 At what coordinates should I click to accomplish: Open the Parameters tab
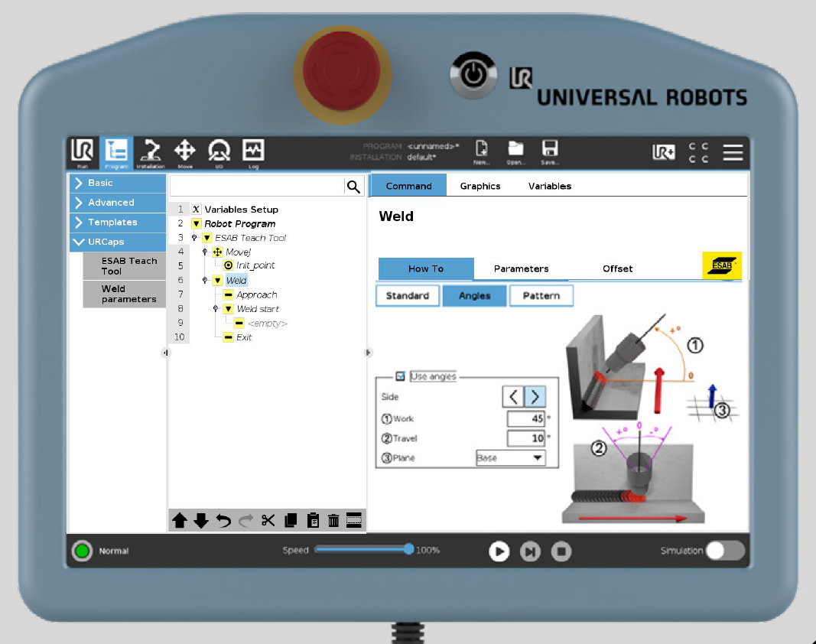pyautogui.click(x=521, y=268)
